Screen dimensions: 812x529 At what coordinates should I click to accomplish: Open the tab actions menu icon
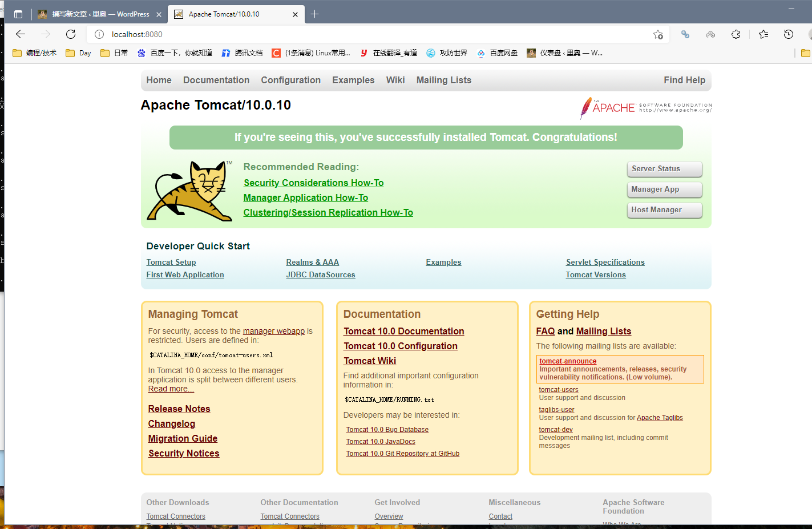pos(18,14)
